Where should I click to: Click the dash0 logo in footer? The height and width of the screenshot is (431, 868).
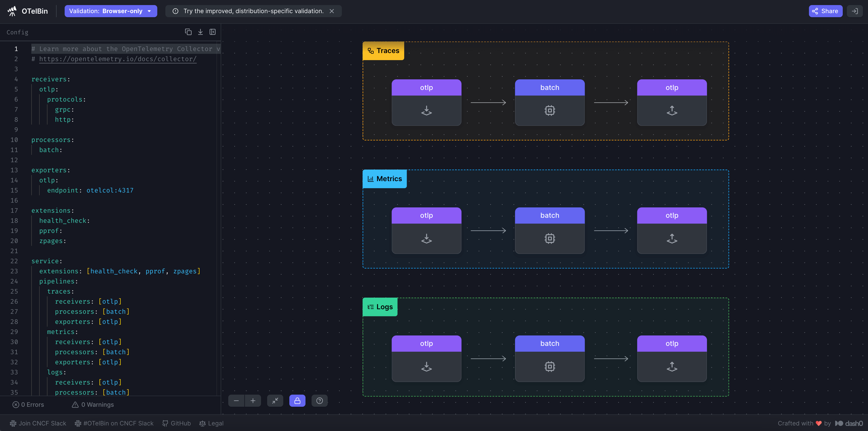849,424
